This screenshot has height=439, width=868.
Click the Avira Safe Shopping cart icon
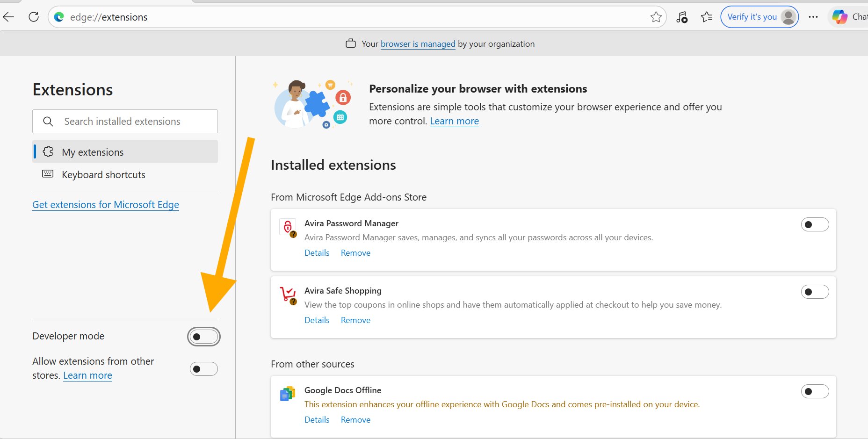288,295
